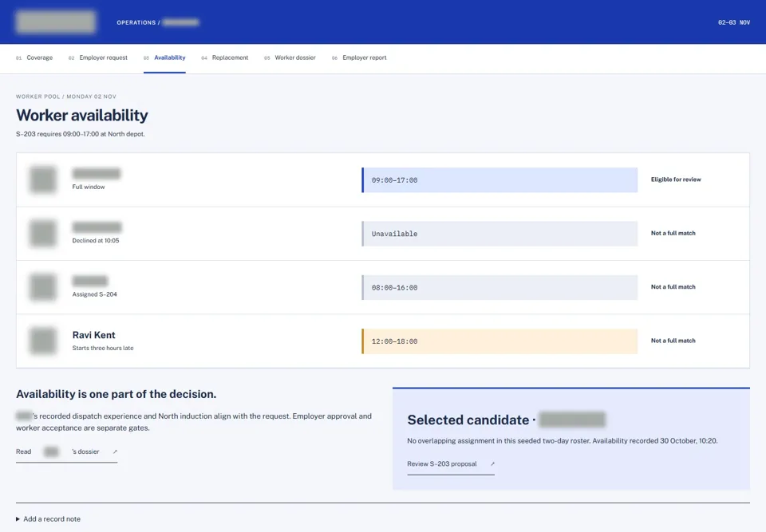Viewport: 766px width, 532px height.
Task: Click the arrow icon beside Review S-203 proposal
Action: 492,464
